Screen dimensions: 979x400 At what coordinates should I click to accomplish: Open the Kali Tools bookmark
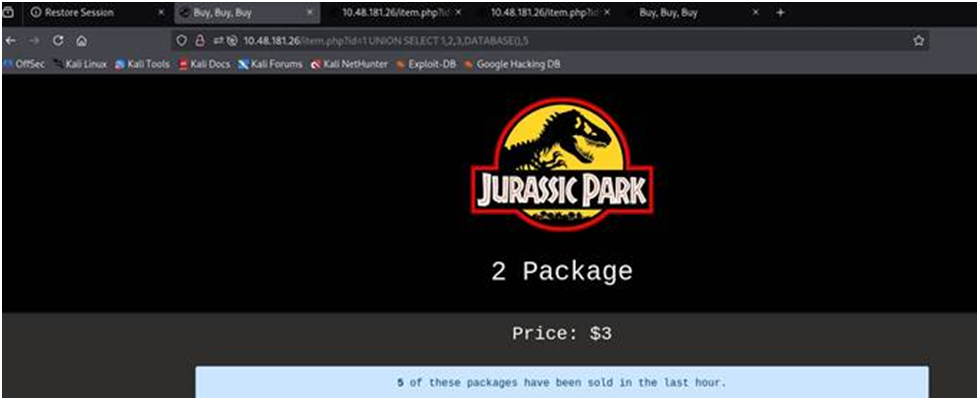point(142,64)
